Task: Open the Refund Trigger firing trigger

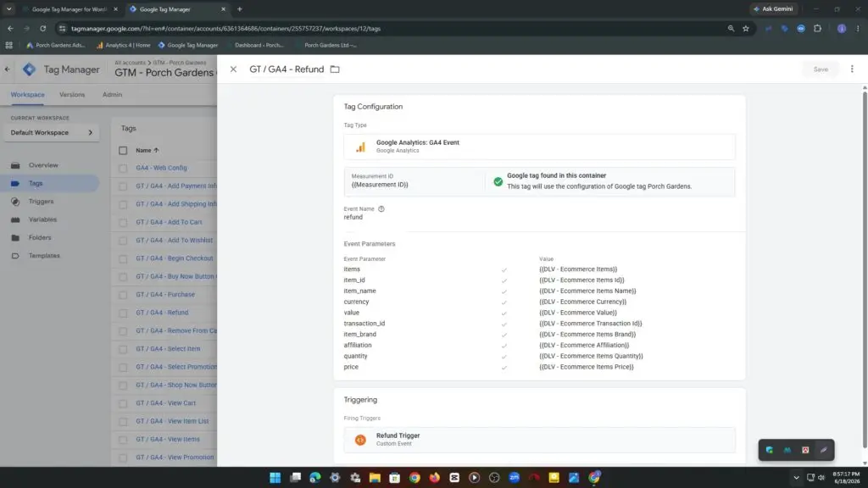Action: click(x=539, y=440)
